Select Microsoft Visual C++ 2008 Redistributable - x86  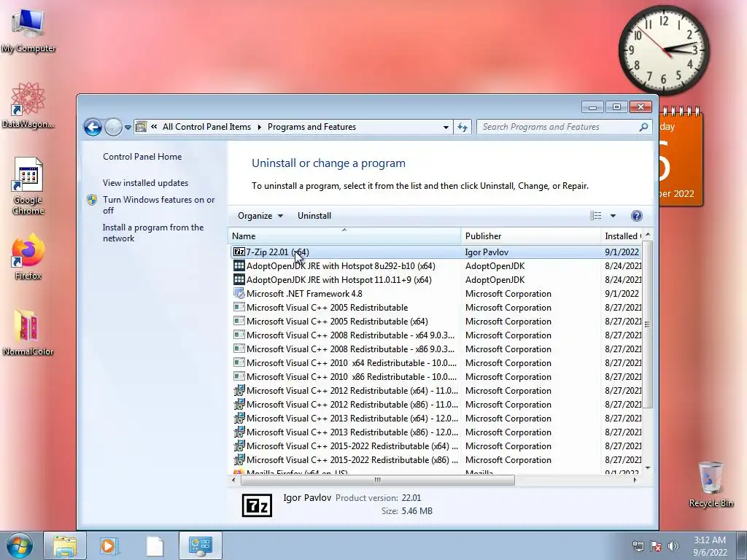pos(436,349)
